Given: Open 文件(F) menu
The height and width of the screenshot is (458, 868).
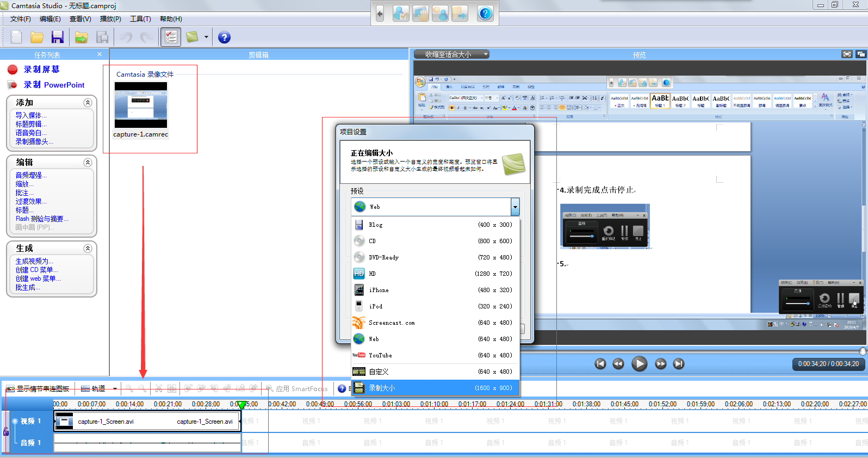Looking at the screenshot, I should point(21,19).
